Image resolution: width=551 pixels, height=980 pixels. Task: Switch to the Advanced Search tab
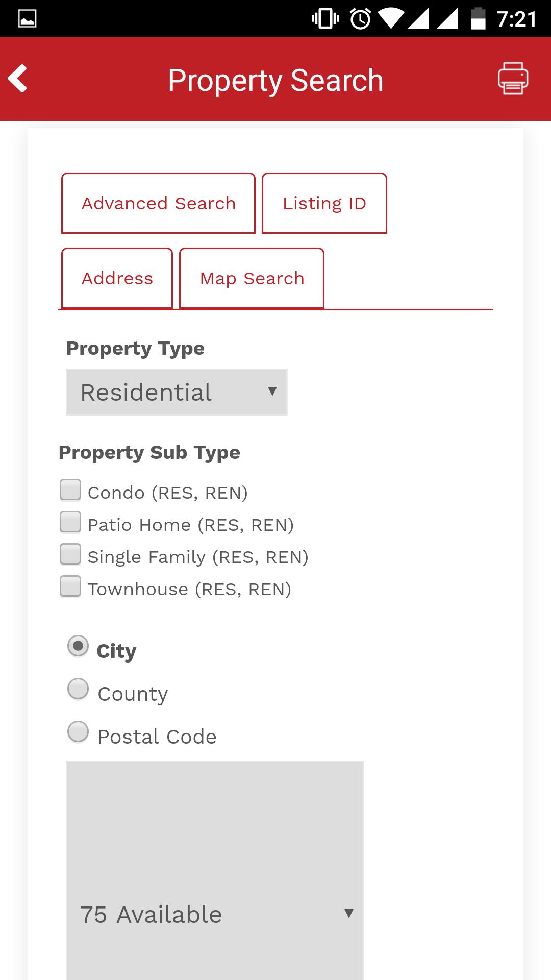[x=158, y=203]
